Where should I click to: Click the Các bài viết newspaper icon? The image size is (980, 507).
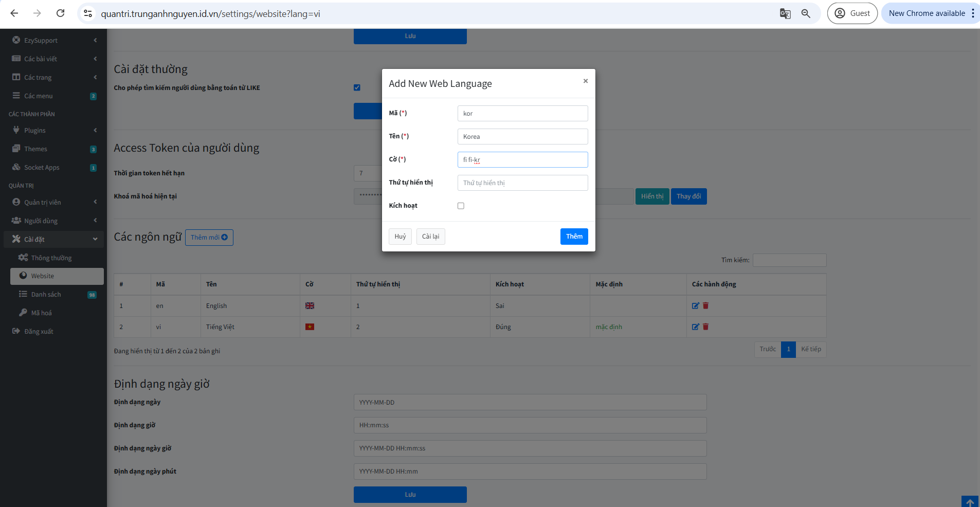pos(16,59)
